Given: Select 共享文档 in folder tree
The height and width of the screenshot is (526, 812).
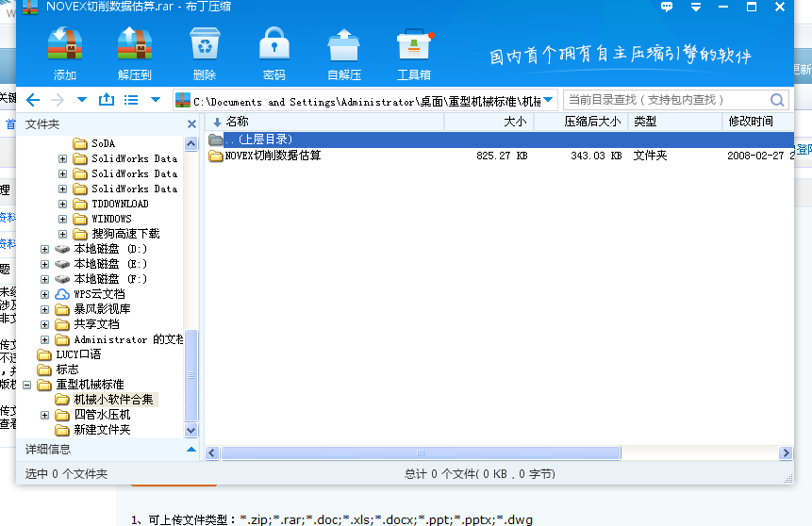Looking at the screenshot, I should [96, 324].
